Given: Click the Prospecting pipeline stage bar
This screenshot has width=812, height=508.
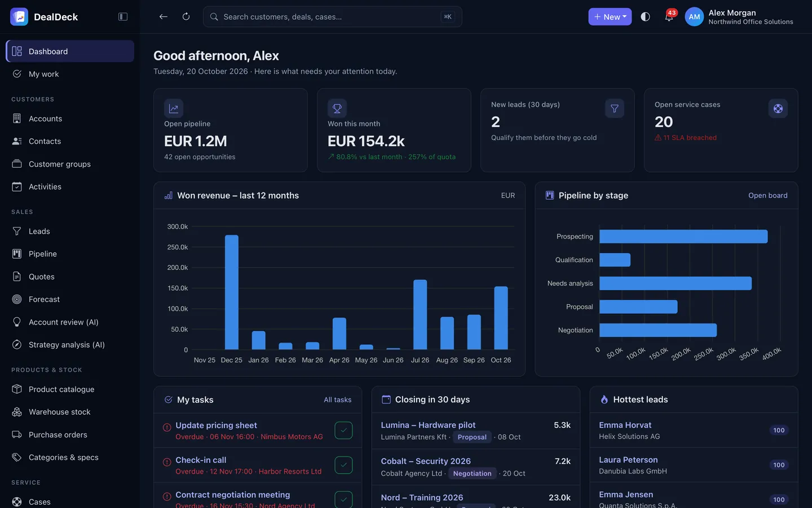Looking at the screenshot, I should 683,237.
